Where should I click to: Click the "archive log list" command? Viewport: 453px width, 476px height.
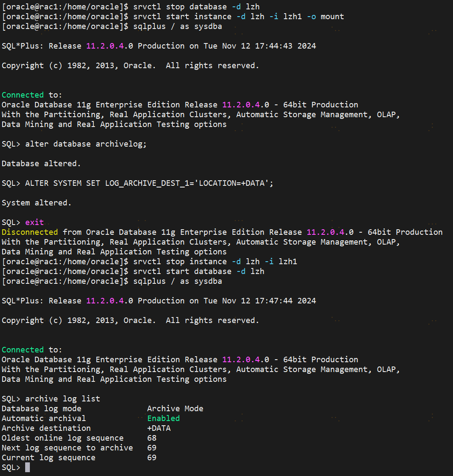pyautogui.click(x=63, y=399)
